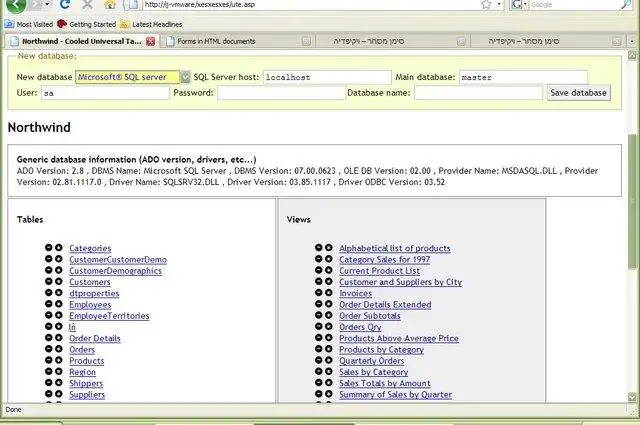Click the Google search box
This screenshot has height=425, width=640.
pos(573,4)
